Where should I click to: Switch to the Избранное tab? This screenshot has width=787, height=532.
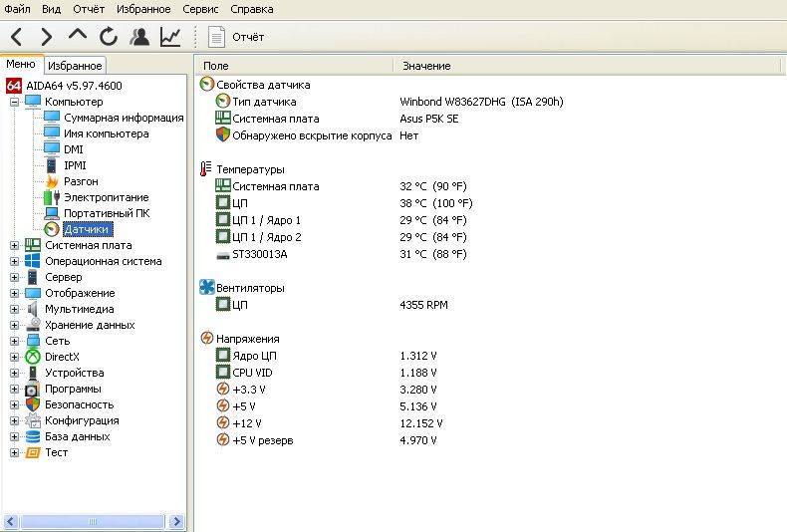click(x=75, y=66)
